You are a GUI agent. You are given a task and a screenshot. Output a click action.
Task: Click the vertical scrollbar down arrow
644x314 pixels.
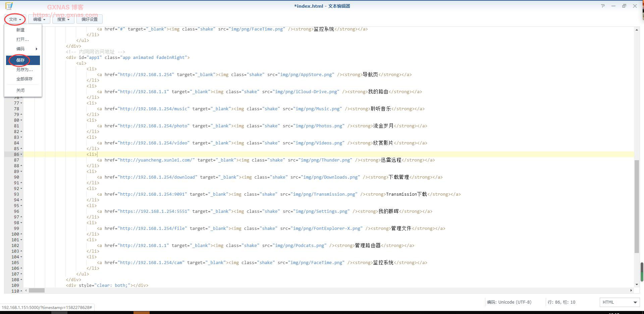click(637, 285)
